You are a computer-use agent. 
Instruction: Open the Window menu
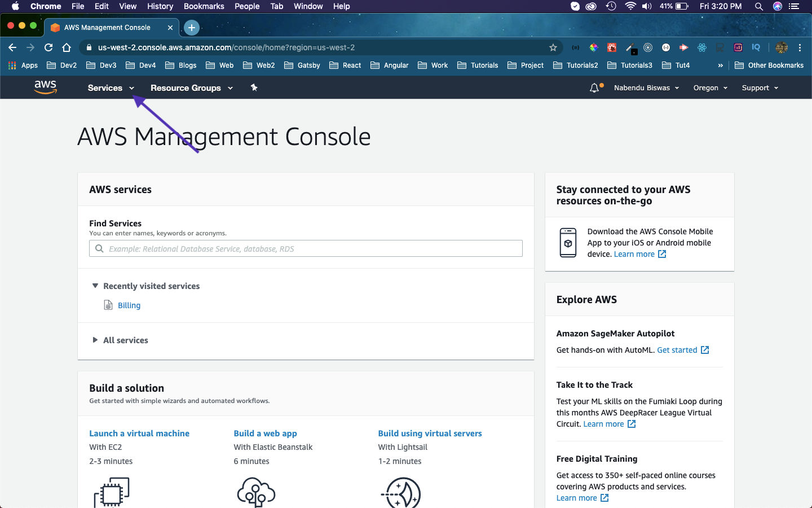(308, 6)
